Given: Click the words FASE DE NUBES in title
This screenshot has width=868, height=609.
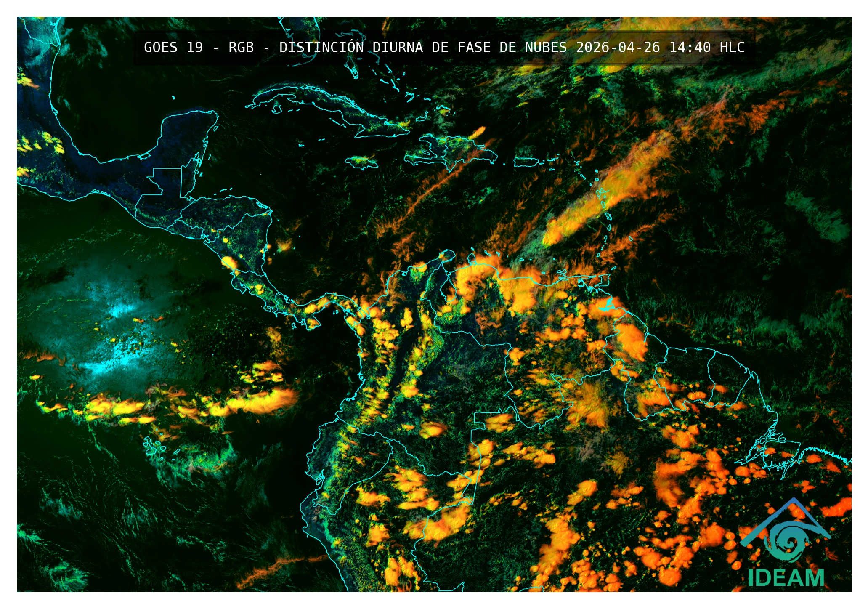Looking at the screenshot, I should coord(512,48).
